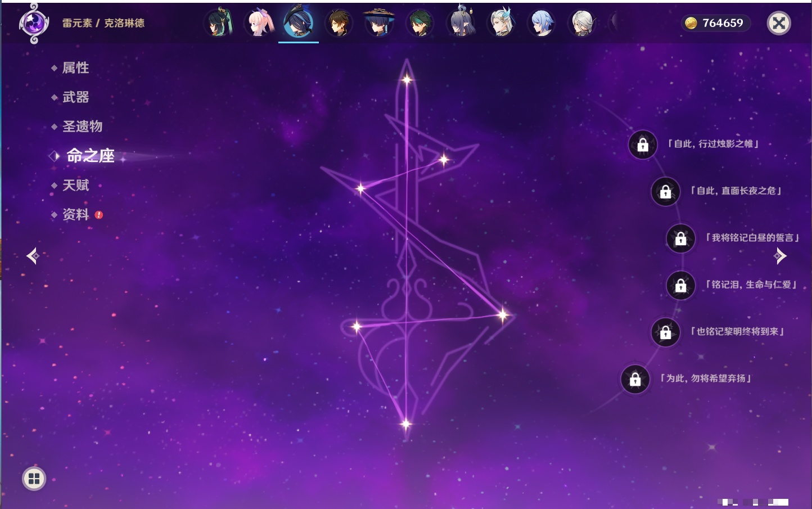Click the Electro element emblem icon

33,23
